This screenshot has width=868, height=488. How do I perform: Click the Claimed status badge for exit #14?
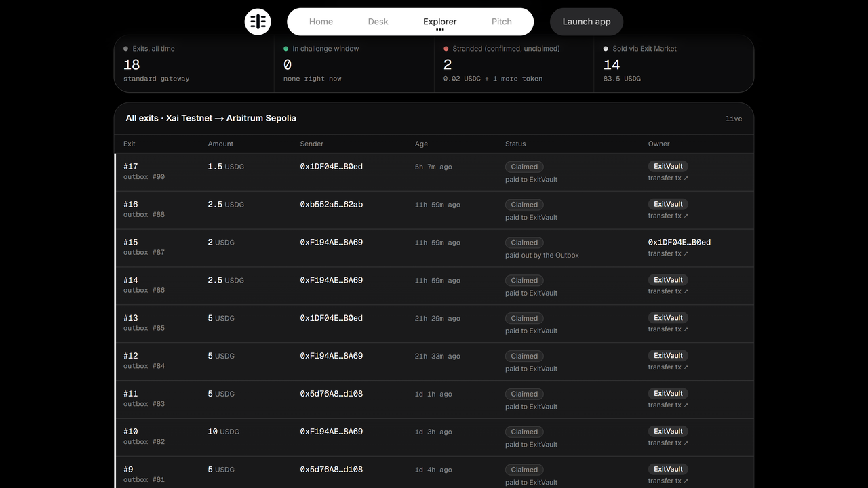[524, 280]
